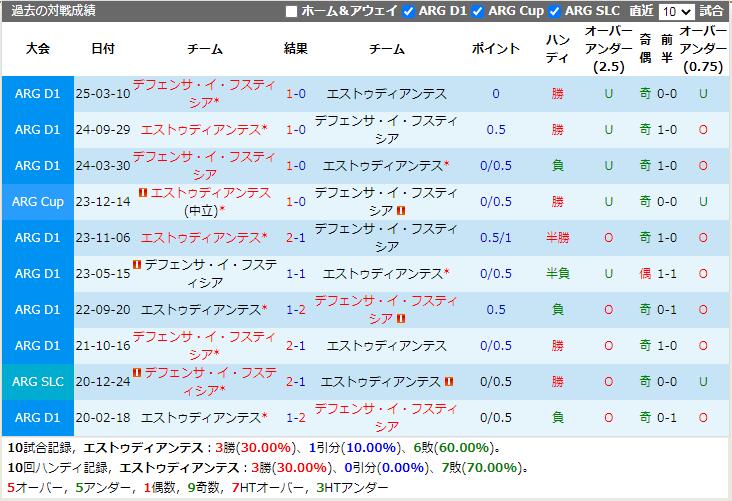The height and width of the screenshot is (501, 732).
Task: Open the 直近 match count dropdown showing 10
Action: coord(676,12)
